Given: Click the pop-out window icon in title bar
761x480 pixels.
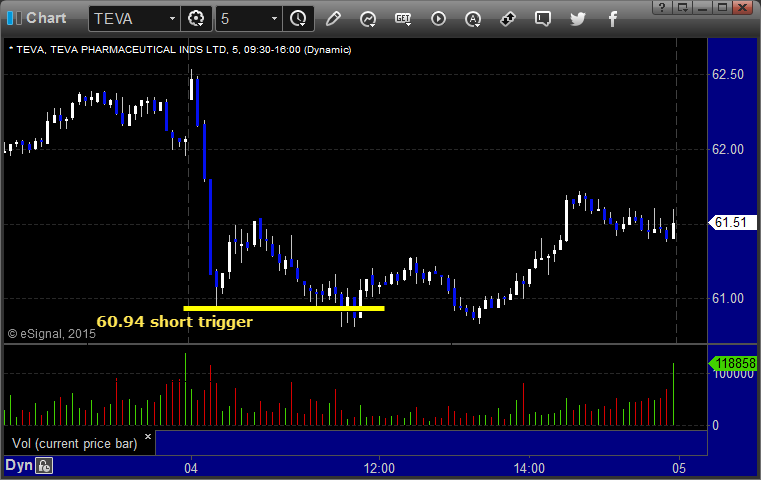Looking at the screenshot, I should click(x=682, y=7).
